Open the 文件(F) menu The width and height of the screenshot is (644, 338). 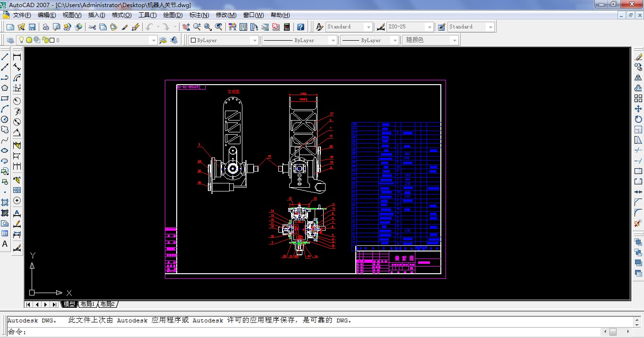(x=22, y=15)
